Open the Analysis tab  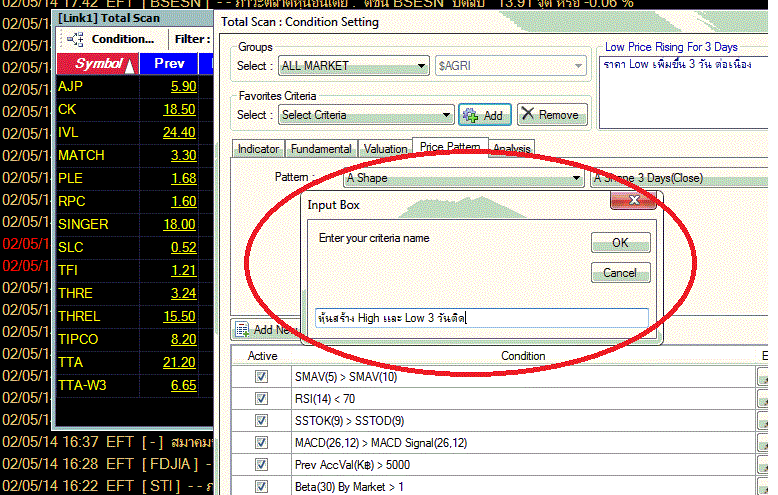point(512,148)
